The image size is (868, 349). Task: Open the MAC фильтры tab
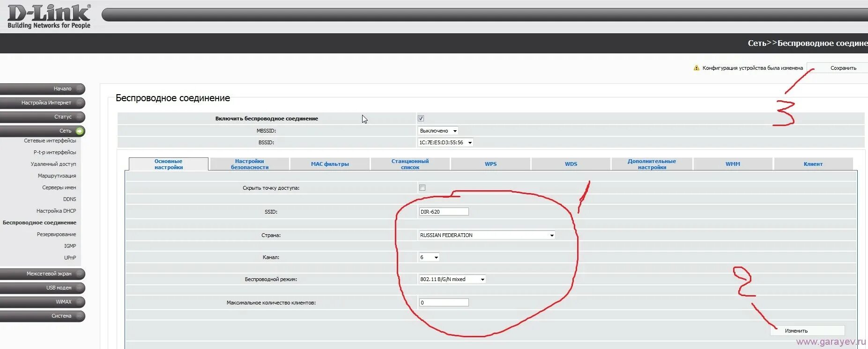click(x=330, y=164)
